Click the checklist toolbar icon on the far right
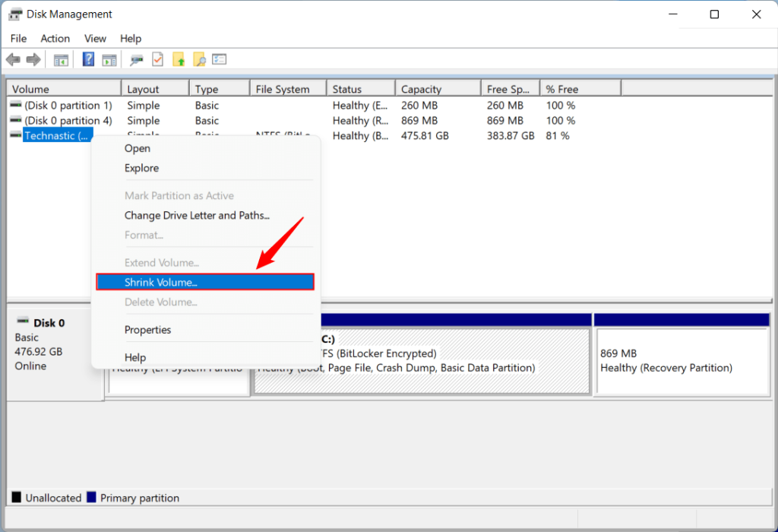This screenshot has width=778, height=532. tap(220, 59)
